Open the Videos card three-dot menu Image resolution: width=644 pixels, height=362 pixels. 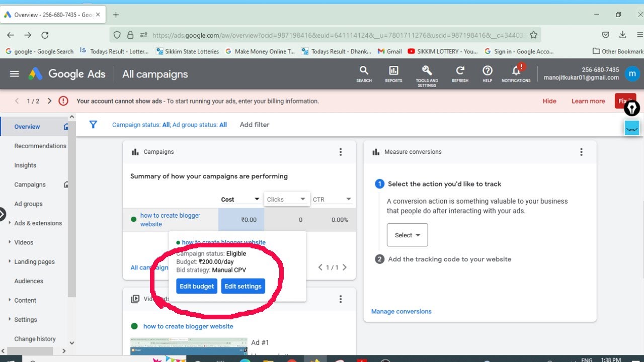tap(341, 299)
